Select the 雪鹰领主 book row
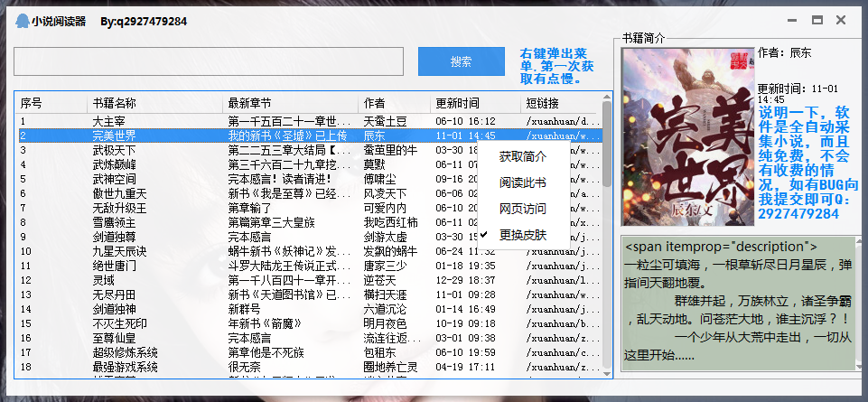 tap(310, 222)
